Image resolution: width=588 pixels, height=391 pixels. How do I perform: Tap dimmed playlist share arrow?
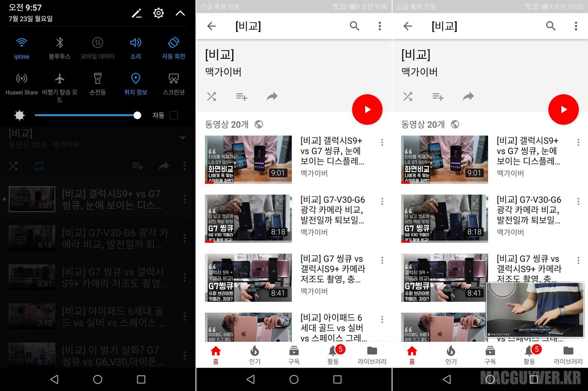164,166
